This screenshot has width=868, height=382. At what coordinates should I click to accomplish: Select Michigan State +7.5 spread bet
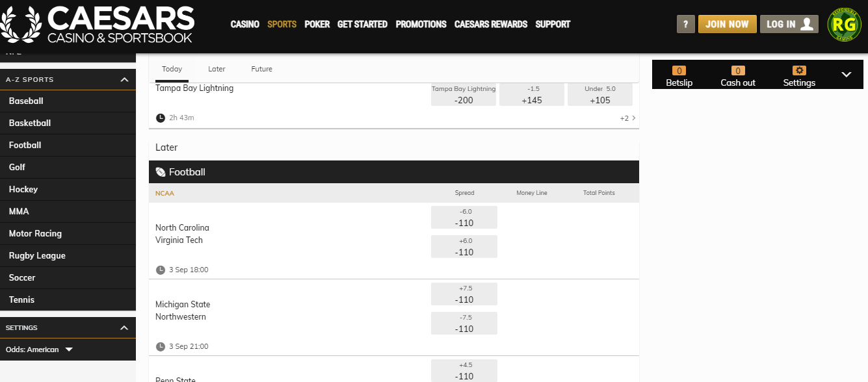(464, 294)
